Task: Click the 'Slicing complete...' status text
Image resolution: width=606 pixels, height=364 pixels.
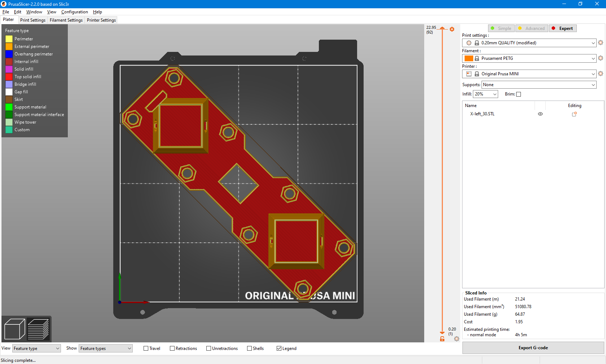Action: (x=18, y=360)
